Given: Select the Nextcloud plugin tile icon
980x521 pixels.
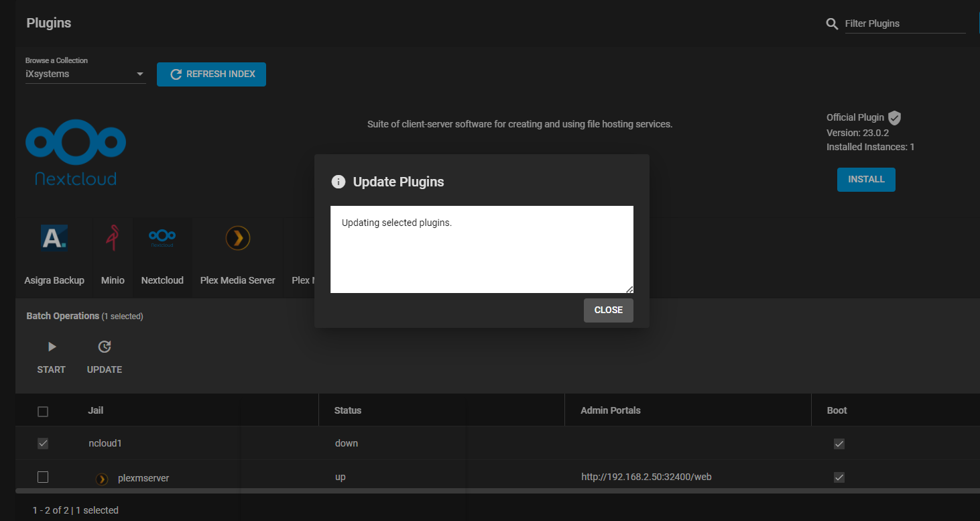Looking at the screenshot, I should click(x=162, y=237).
